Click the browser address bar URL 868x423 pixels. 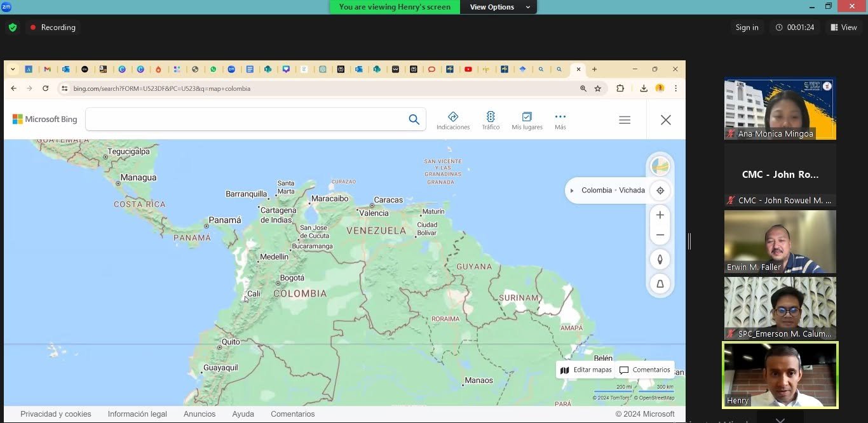[162, 89]
